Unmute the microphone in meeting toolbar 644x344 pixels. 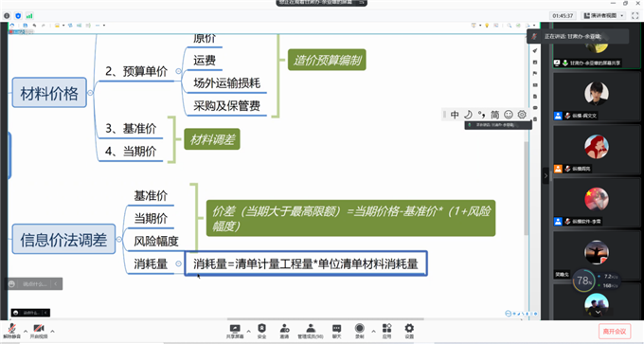pyautogui.click(x=11, y=331)
